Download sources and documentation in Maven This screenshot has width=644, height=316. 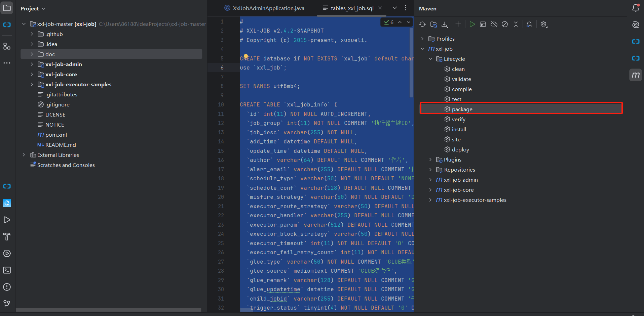445,24
